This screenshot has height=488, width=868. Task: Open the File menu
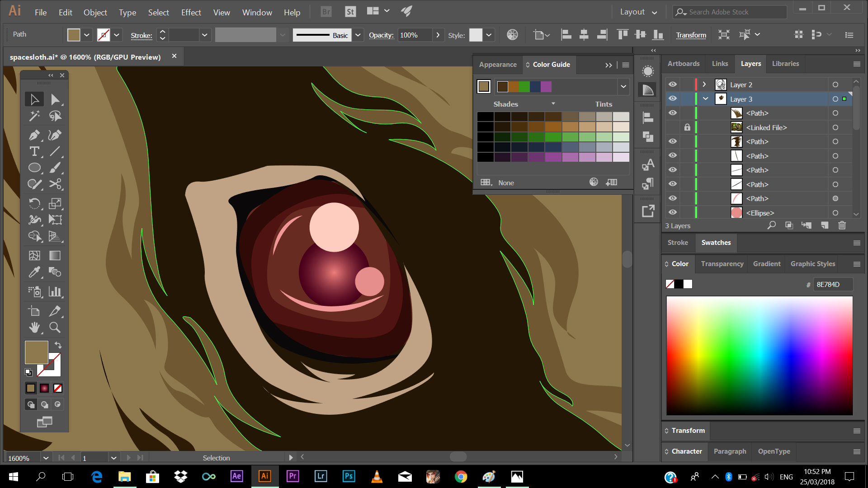[41, 12]
